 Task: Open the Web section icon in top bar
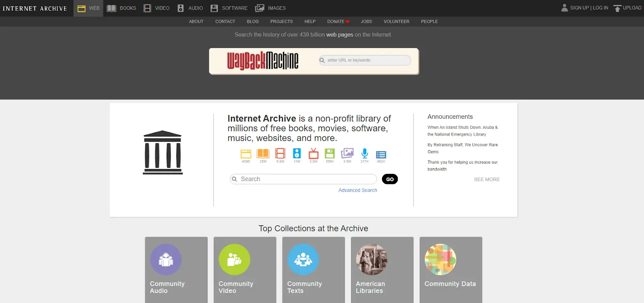(x=81, y=8)
